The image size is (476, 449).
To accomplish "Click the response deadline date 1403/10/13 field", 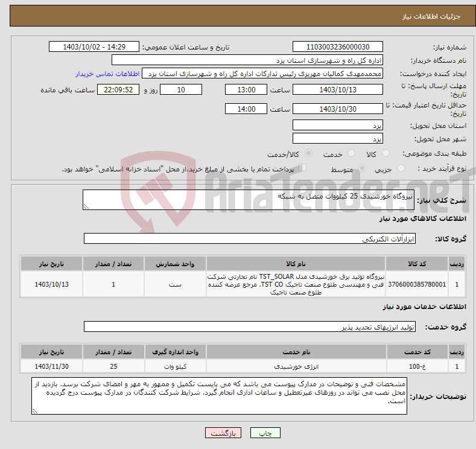I will pyautogui.click(x=338, y=89).
